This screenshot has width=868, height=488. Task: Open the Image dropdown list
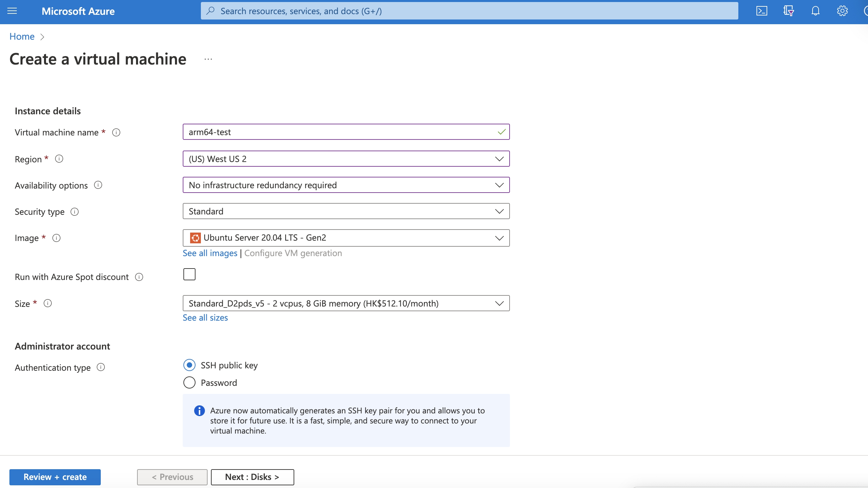click(346, 238)
